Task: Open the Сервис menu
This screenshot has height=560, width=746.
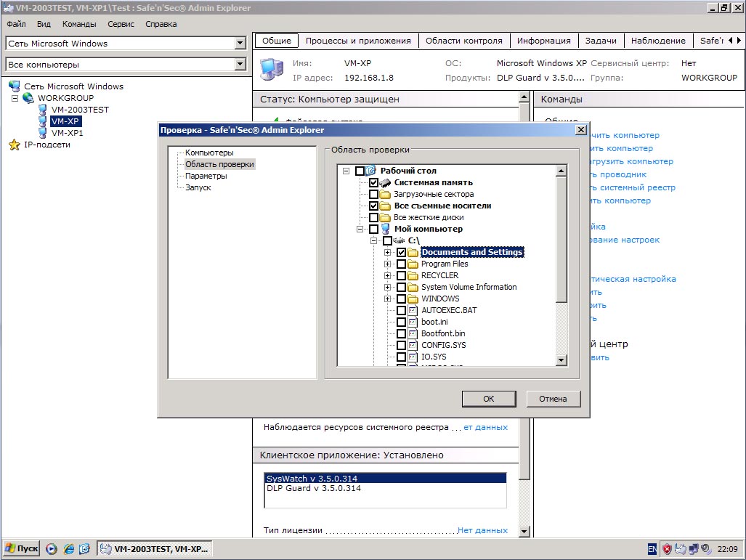Action: coord(121,24)
